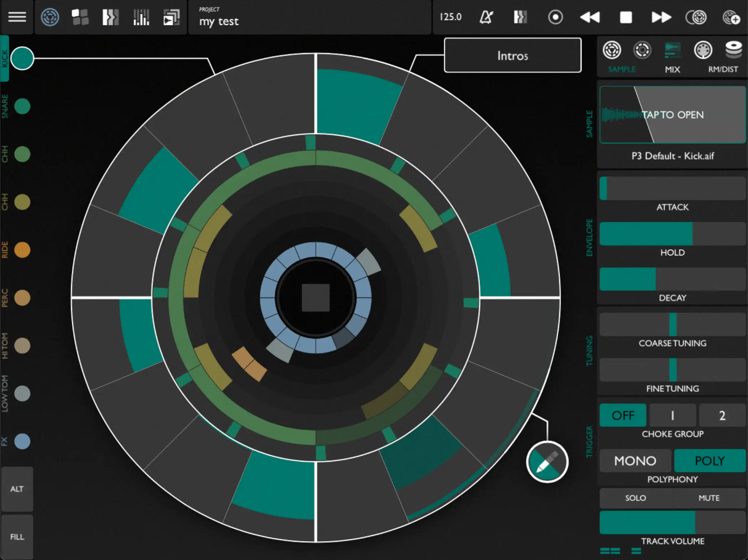
Task: Adjust the TRACK VOLUME slider
Action: (672, 523)
